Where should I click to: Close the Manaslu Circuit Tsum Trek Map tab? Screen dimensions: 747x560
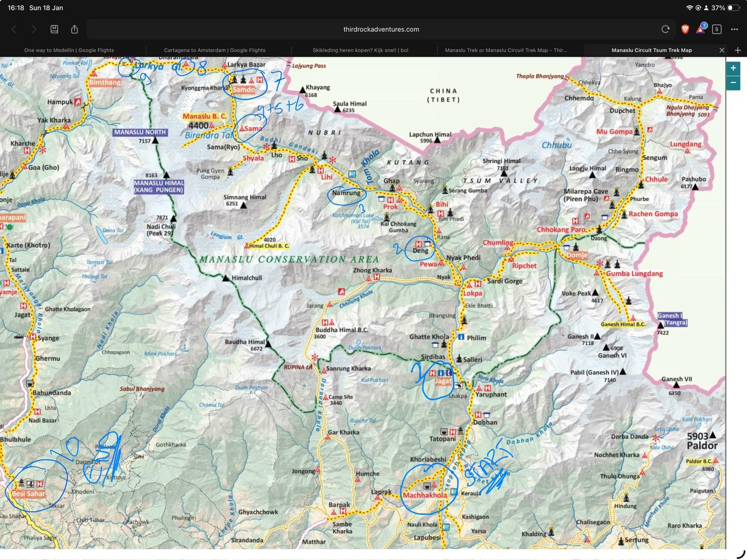[722, 50]
